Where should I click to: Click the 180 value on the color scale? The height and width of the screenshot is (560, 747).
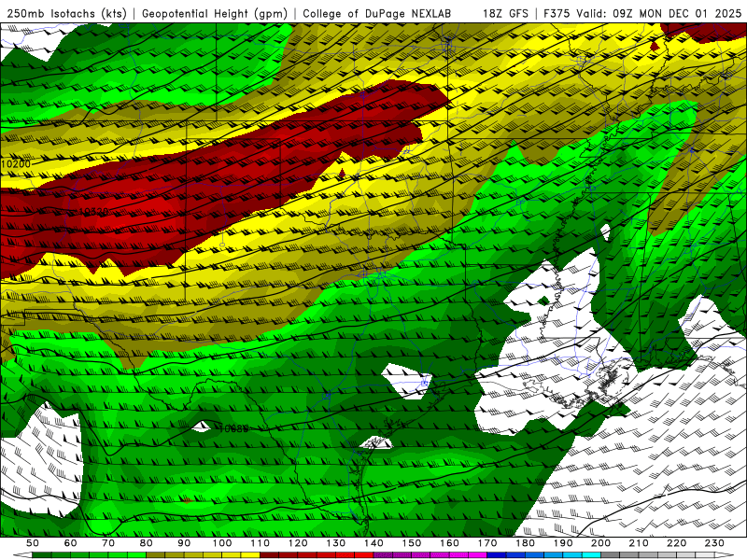click(x=525, y=543)
